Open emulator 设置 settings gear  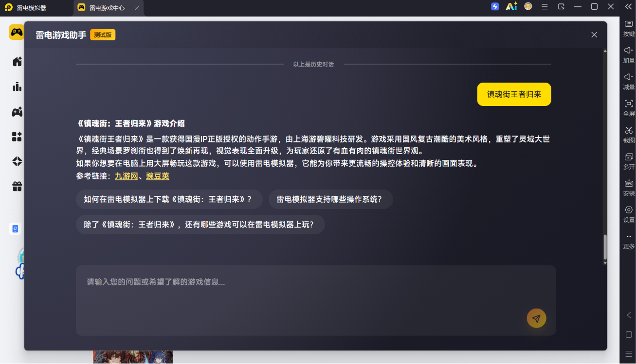[x=629, y=214]
